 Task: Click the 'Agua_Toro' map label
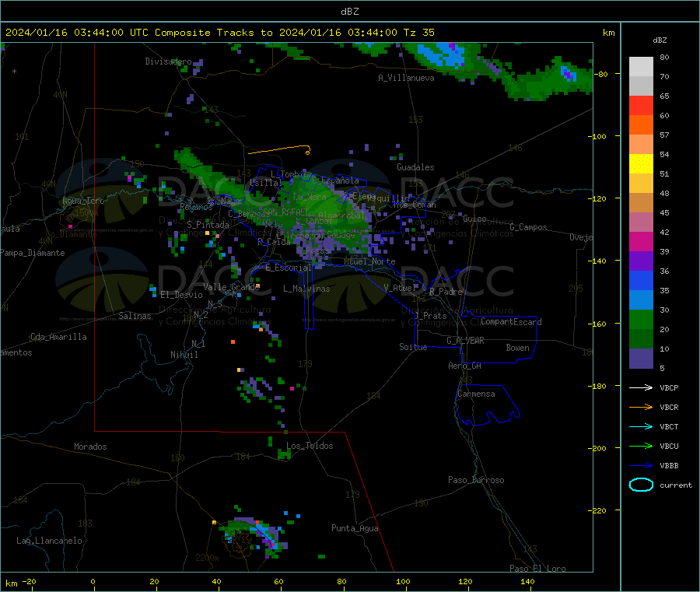click(83, 201)
